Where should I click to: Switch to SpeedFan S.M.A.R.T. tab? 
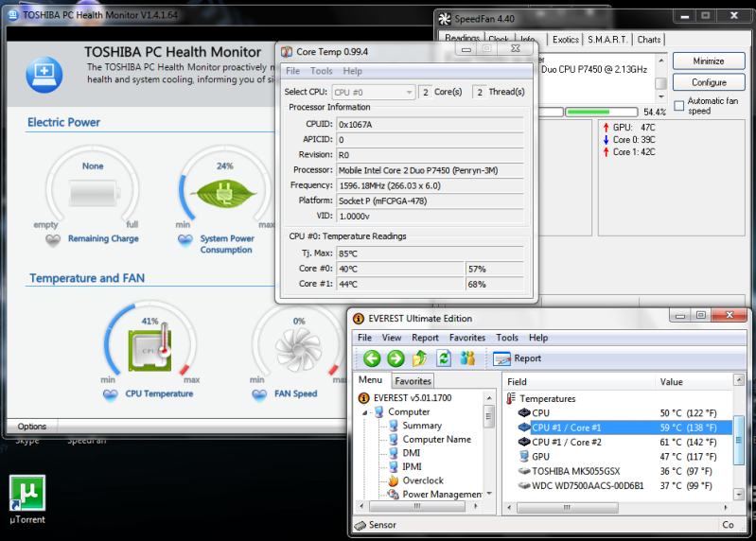point(607,40)
